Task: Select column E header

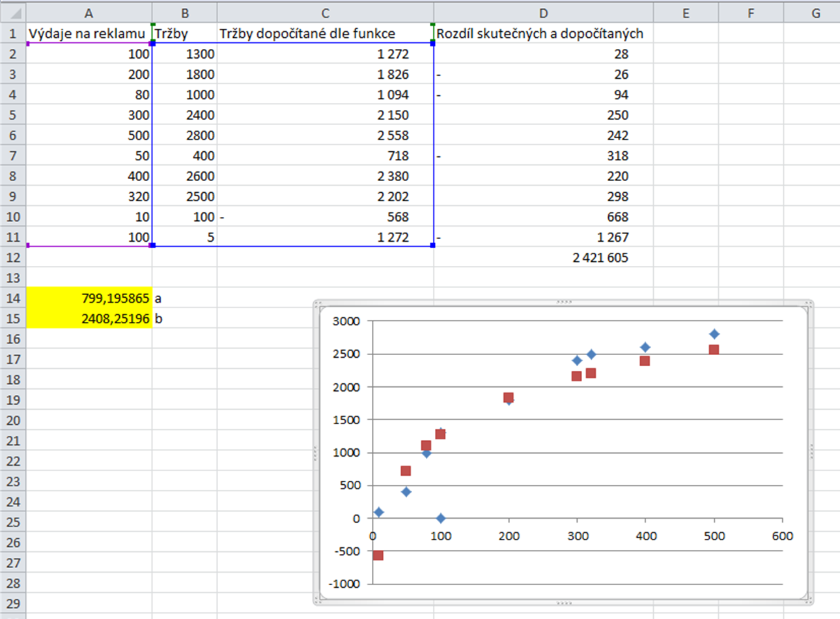Action: [686, 13]
